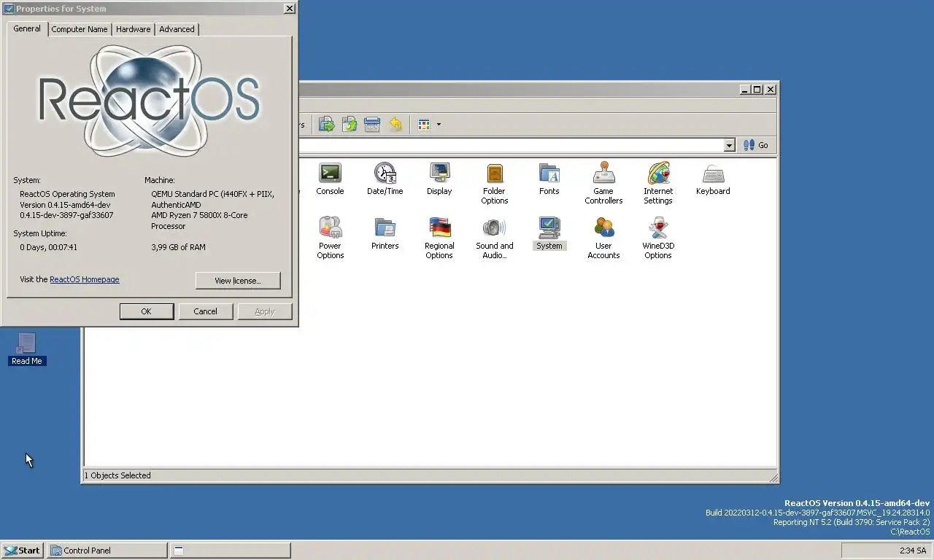This screenshot has height=560, width=934.
Task: Select the Keyboard applet icon
Action: pyautogui.click(x=713, y=179)
